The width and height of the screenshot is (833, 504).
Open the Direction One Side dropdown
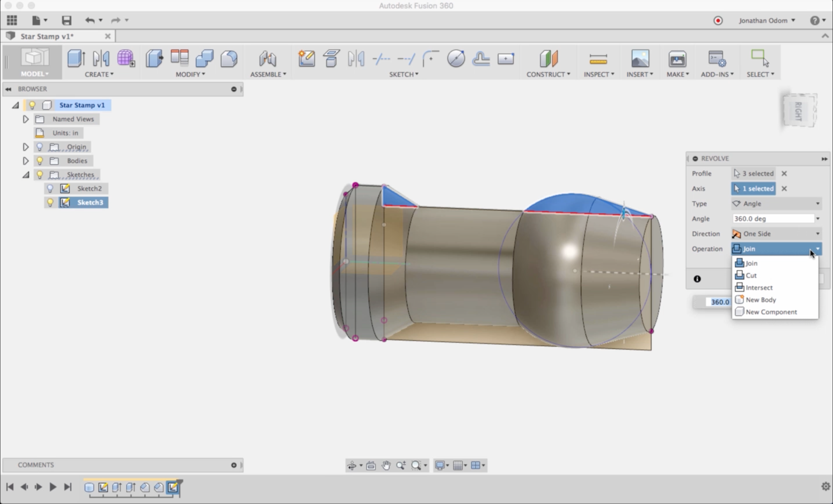point(776,233)
